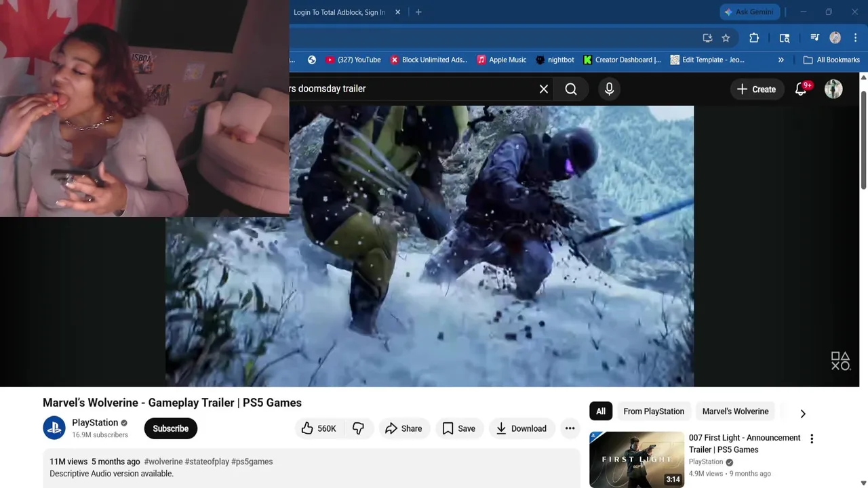Screen dimensions: 868x488
Task: Install app icon in address bar
Action: click(x=707, y=38)
